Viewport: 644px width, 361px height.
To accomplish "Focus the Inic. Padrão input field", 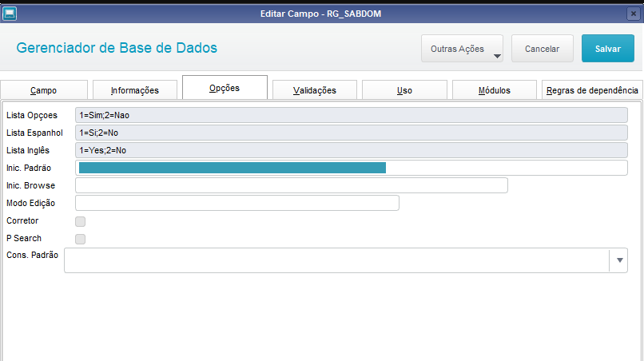I will point(351,168).
